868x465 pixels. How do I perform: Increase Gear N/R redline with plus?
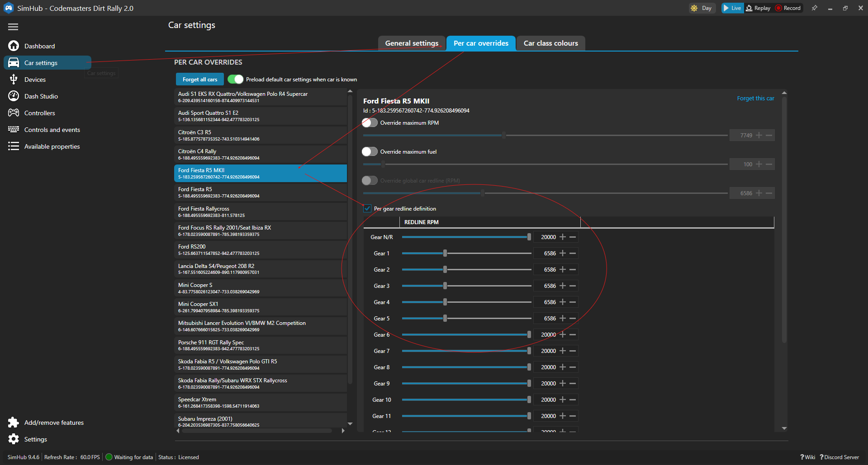pos(563,237)
